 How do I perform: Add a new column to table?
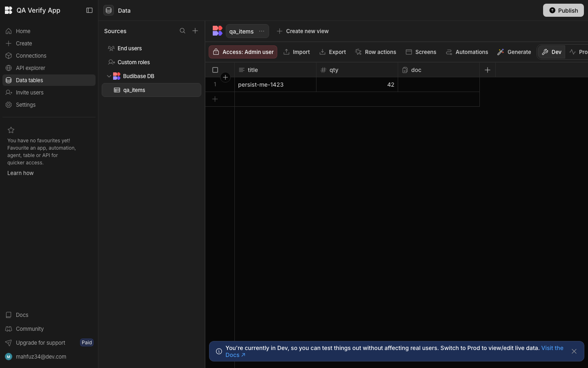tap(488, 70)
